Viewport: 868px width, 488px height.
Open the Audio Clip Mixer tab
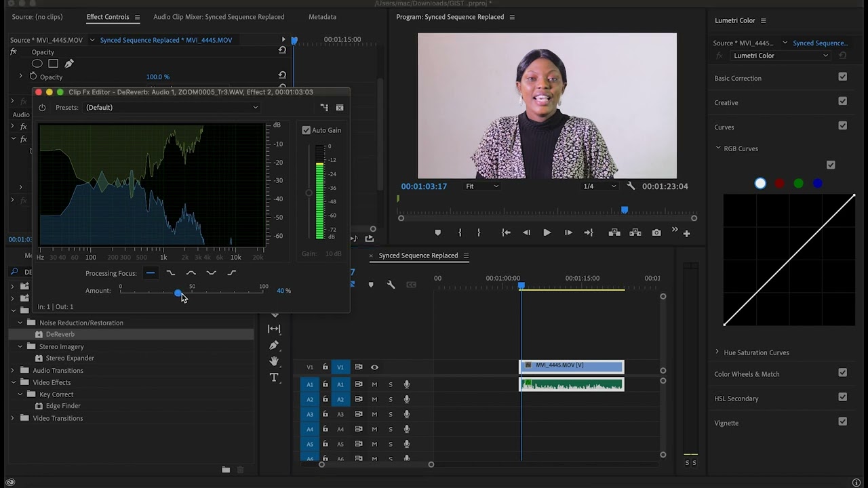pos(218,17)
